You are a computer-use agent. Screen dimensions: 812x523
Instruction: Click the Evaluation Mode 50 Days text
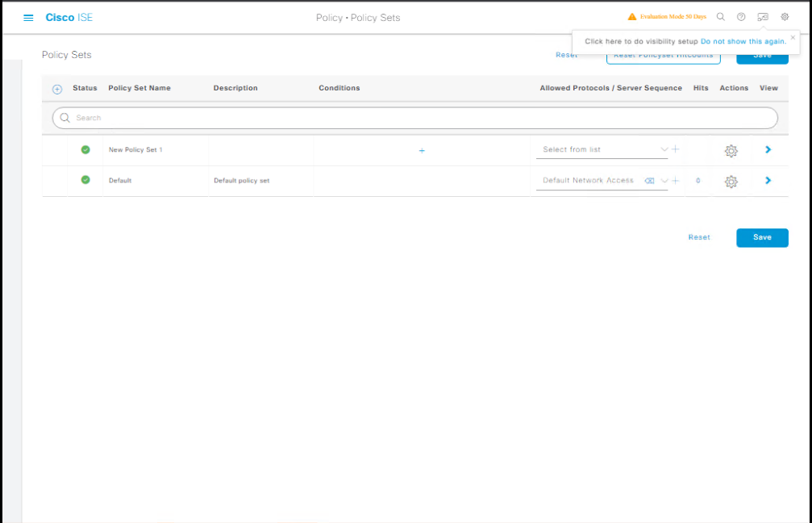click(673, 17)
